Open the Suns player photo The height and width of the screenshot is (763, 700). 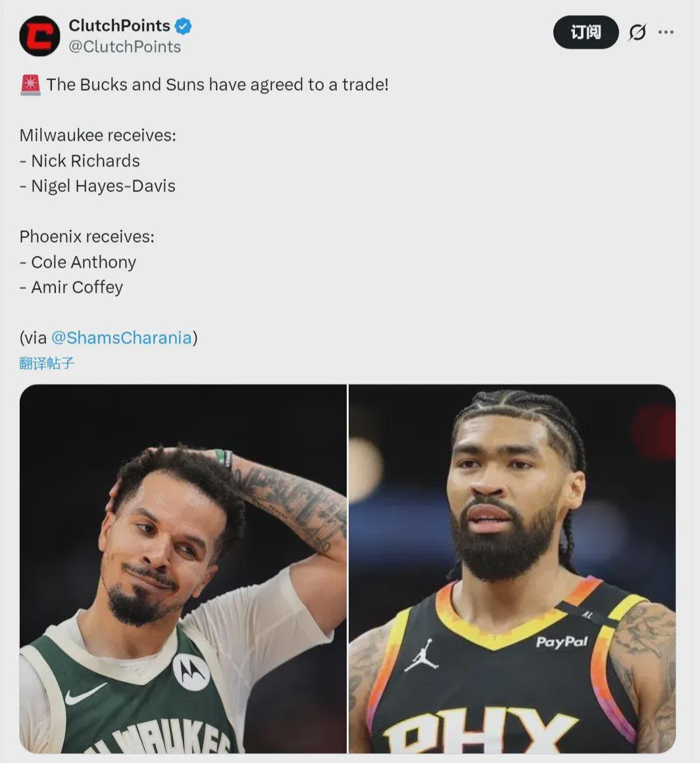pyautogui.click(x=512, y=569)
